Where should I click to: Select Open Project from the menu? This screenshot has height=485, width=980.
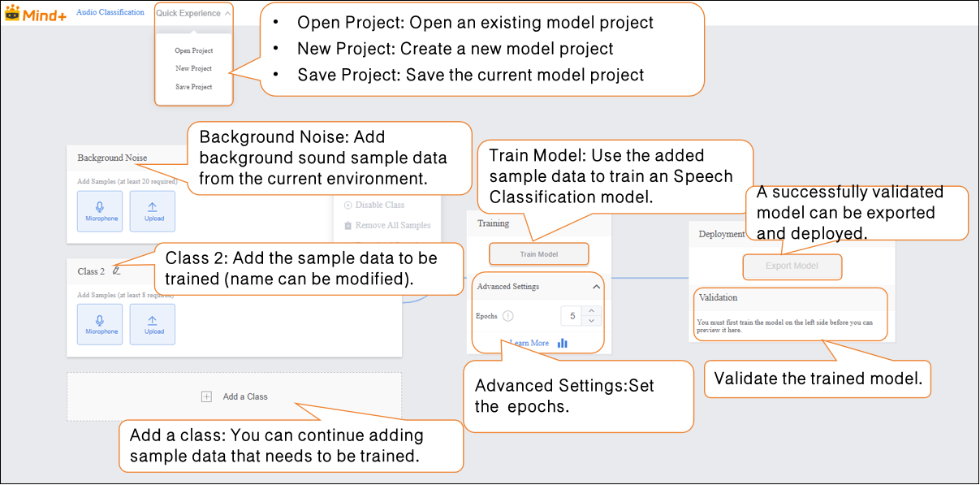tap(194, 51)
